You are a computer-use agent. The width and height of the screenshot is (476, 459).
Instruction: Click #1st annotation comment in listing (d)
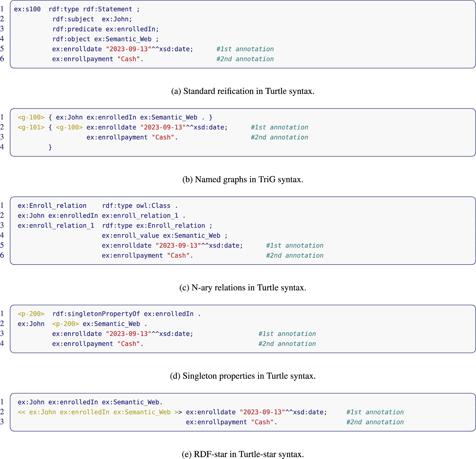(287, 334)
